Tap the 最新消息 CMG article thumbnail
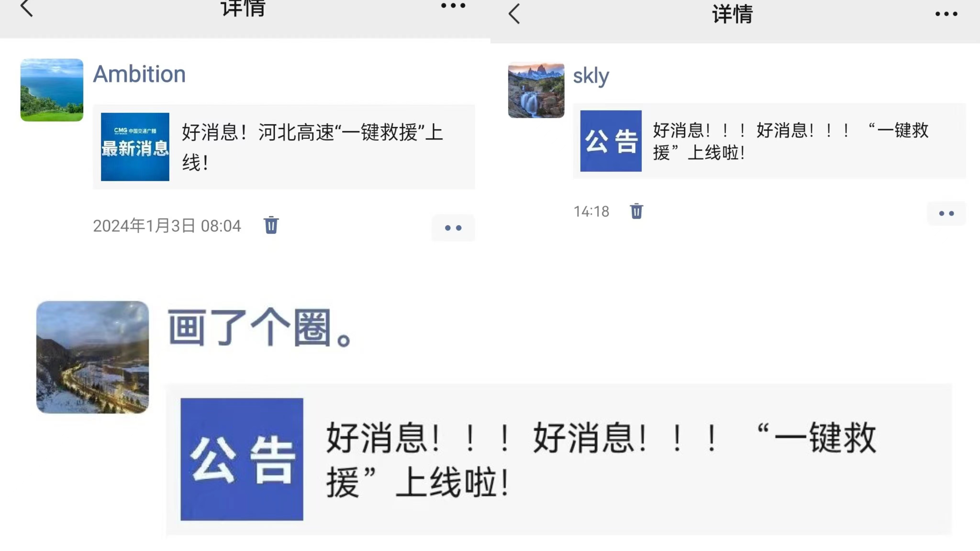 tap(135, 147)
